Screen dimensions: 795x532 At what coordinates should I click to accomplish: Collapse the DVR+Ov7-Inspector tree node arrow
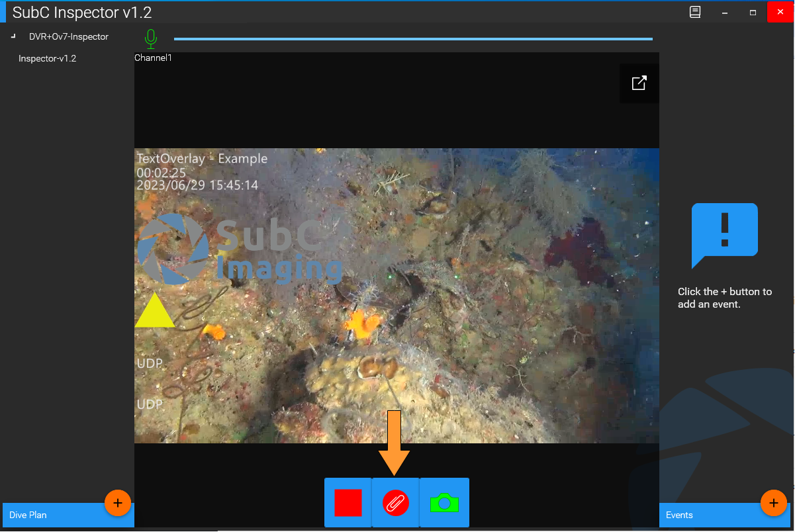(x=14, y=36)
